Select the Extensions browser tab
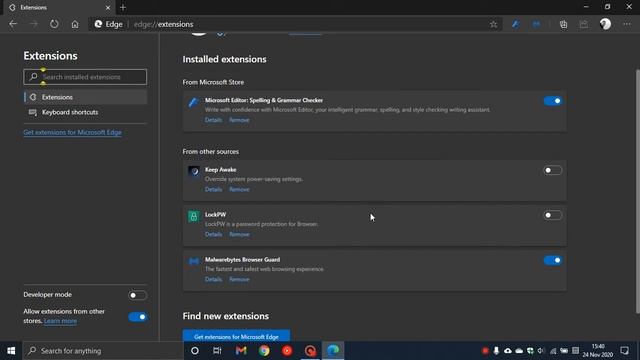Screen dimensions: 640x360 pyautogui.click(x=59, y=7)
